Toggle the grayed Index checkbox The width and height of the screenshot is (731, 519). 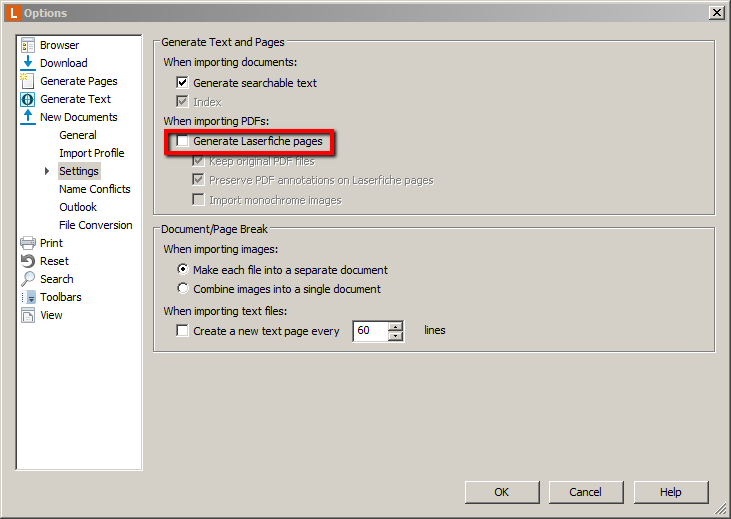coord(182,102)
